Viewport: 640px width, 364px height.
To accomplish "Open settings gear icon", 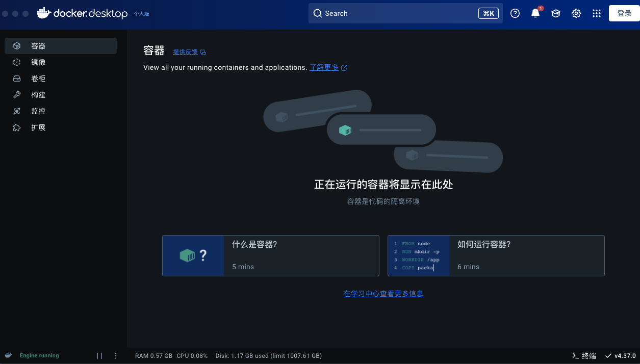I will tap(576, 14).
